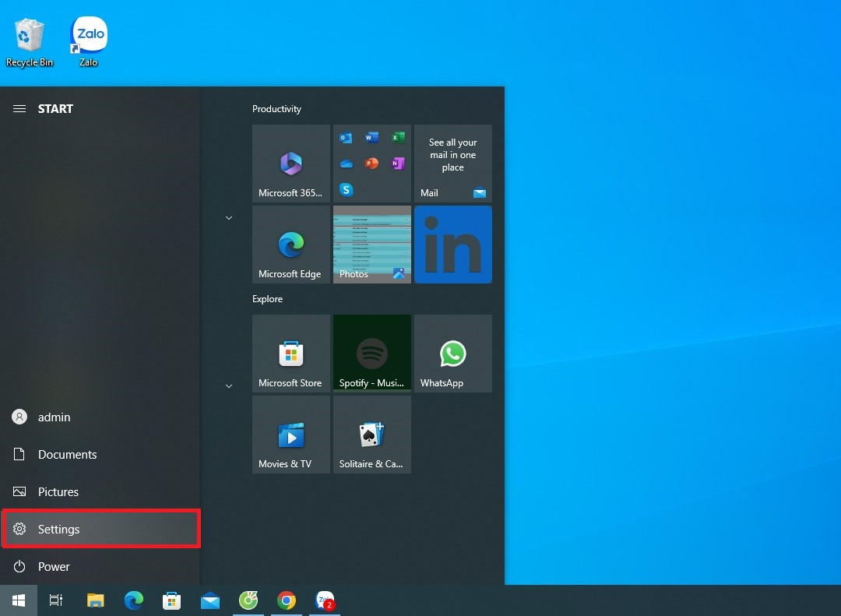Launch Excel from the Office tile folder

click(x=398, y=138)
